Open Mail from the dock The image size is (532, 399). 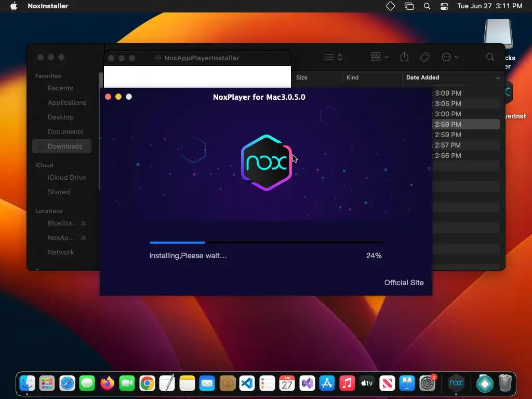(x=207, y=383)
